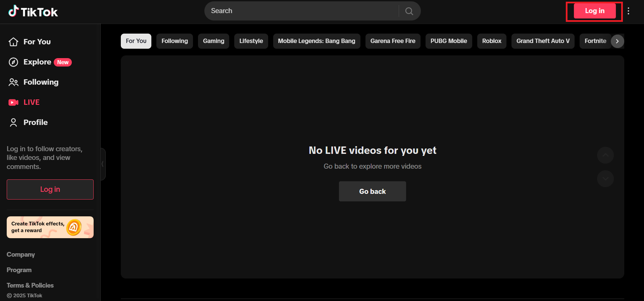Click the Profile person icon
The image size is (644, 301).
coord(13,123)
